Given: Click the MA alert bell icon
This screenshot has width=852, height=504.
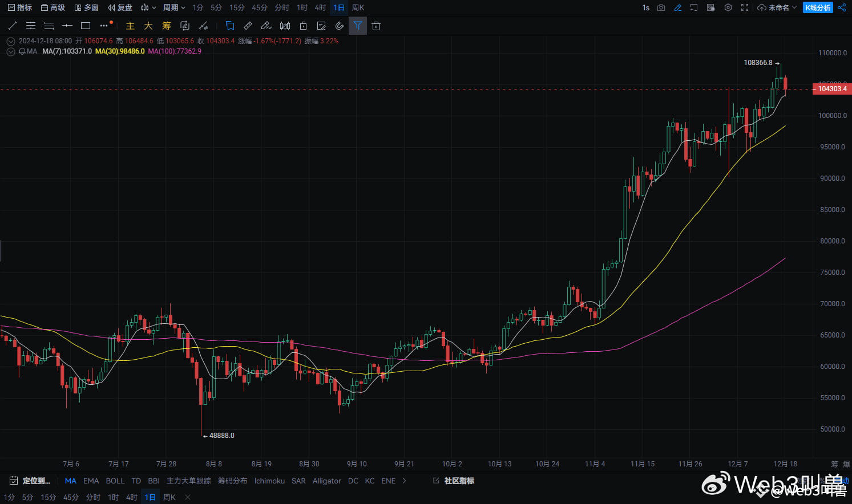Looking at the screenshot, I should [22, 51].
